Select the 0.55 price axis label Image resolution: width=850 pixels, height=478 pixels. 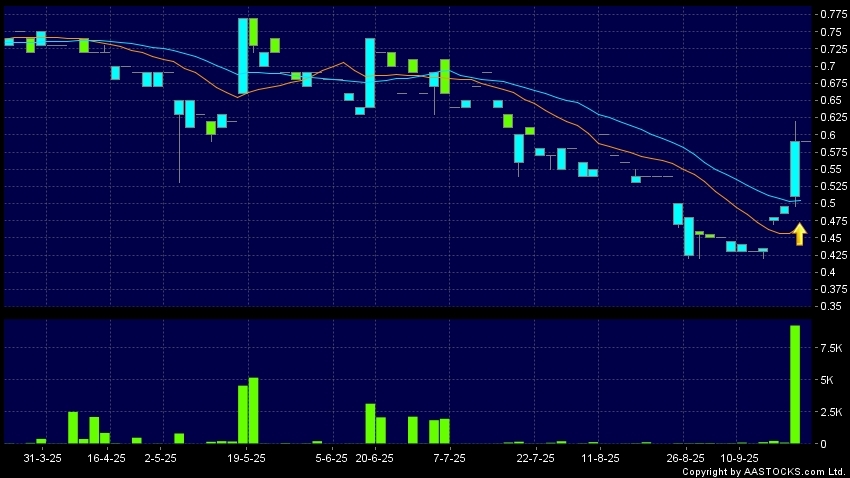pos(831,169)
